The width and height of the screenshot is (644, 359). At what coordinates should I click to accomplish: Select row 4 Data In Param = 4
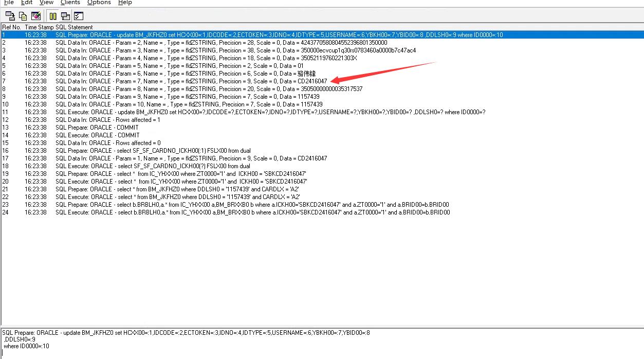click(x=322, y=58)
